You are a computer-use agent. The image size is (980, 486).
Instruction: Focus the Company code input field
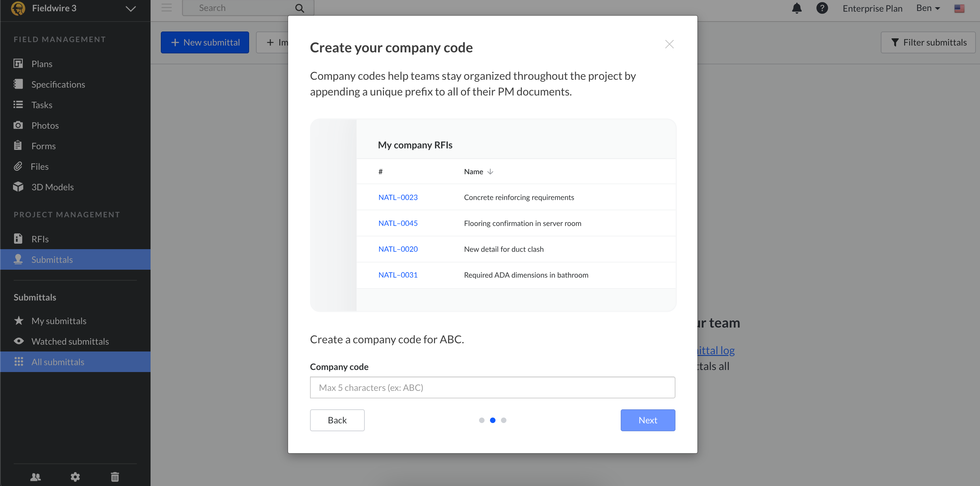492,387
